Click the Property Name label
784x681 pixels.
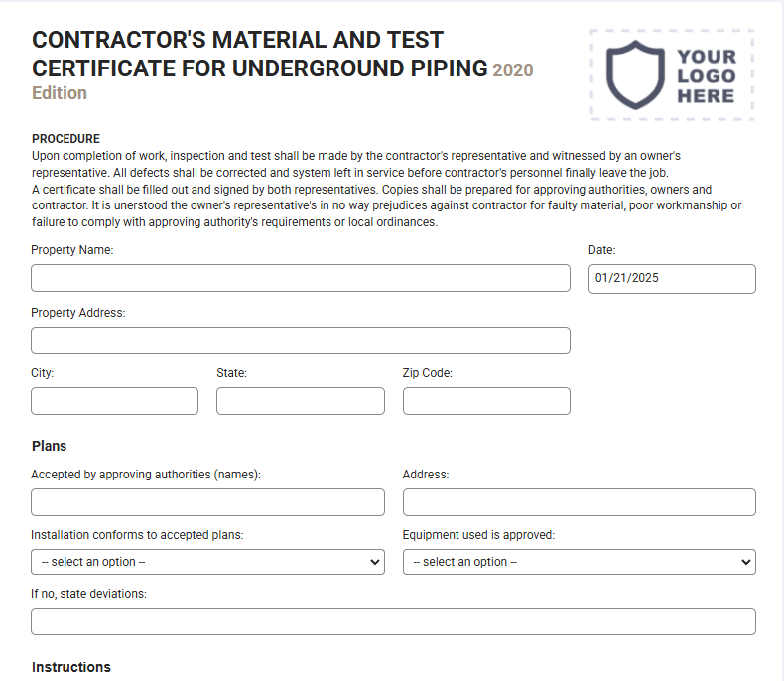(72, 250)
